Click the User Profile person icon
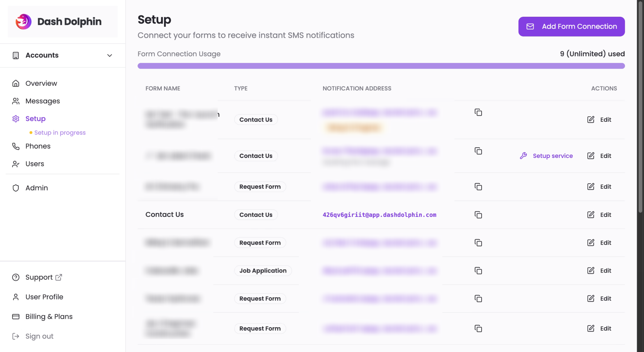 (x=16, y=297)
